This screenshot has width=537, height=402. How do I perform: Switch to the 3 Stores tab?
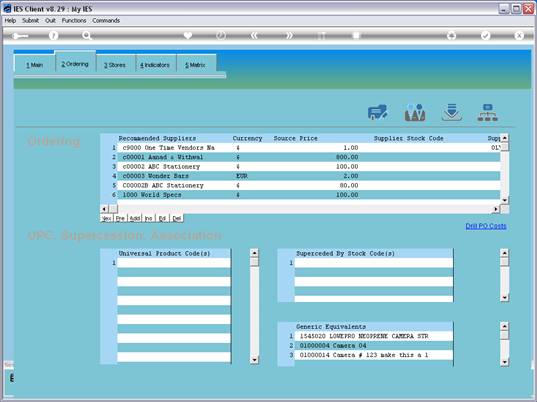point(115,65)
